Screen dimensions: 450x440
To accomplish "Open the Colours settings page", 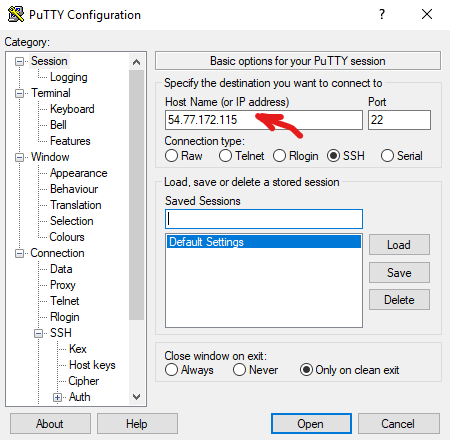I will (67, 237).
